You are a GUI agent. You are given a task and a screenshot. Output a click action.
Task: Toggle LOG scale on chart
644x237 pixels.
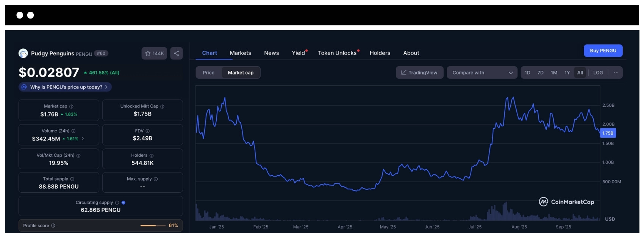(x=598, y=73)
